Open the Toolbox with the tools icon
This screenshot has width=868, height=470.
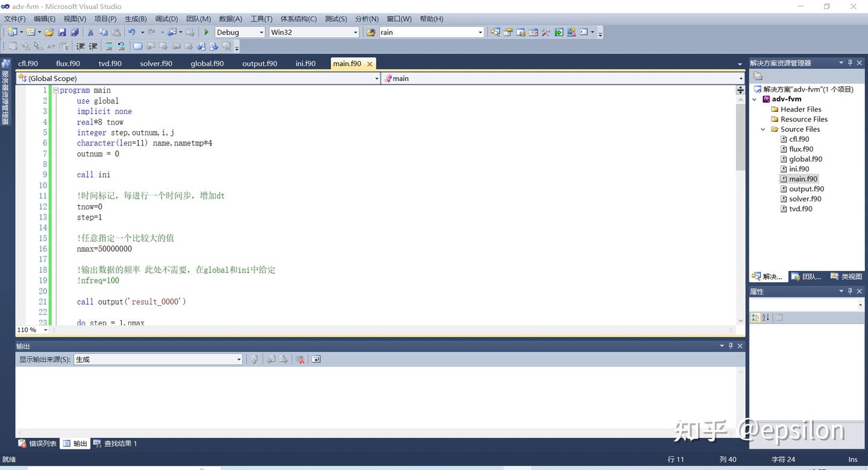click(546, 32)
